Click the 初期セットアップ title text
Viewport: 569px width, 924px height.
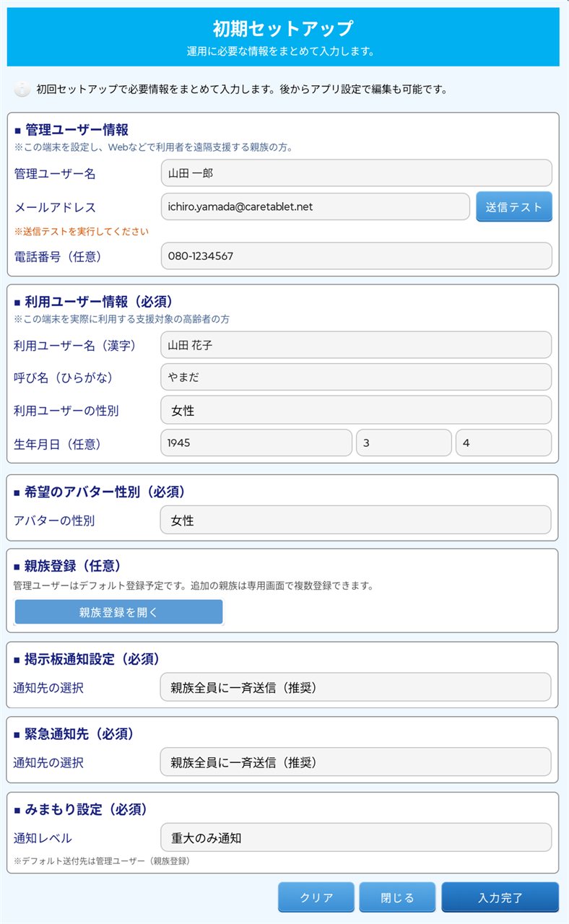point(283,29)
